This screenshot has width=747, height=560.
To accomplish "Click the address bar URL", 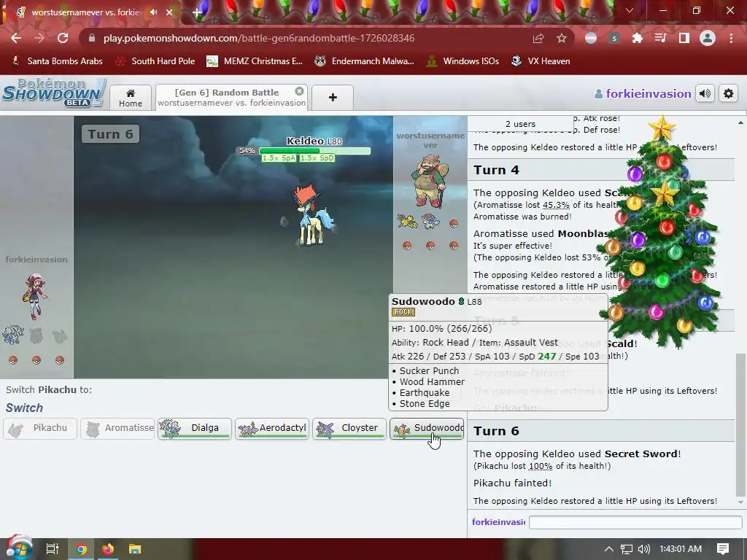I will click(x=259, y=38).
